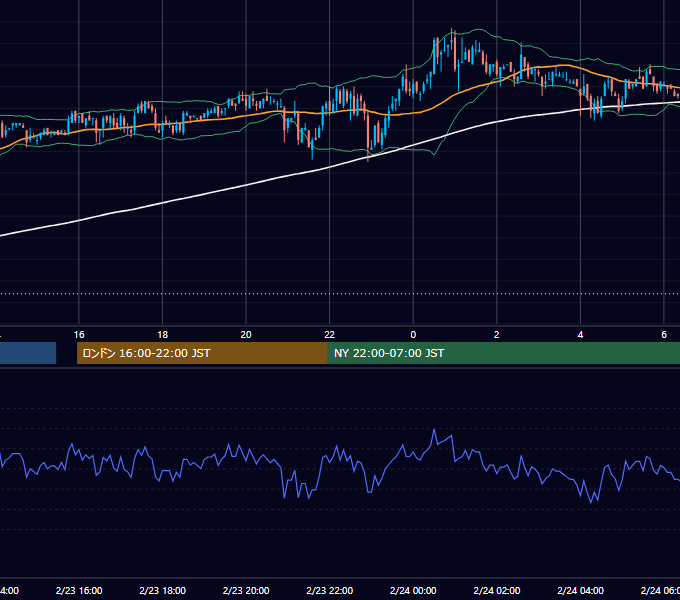Screen dimensions: 680x600
Task: Click the 2/24 00:00 time label
Action: tap(413, 590)
